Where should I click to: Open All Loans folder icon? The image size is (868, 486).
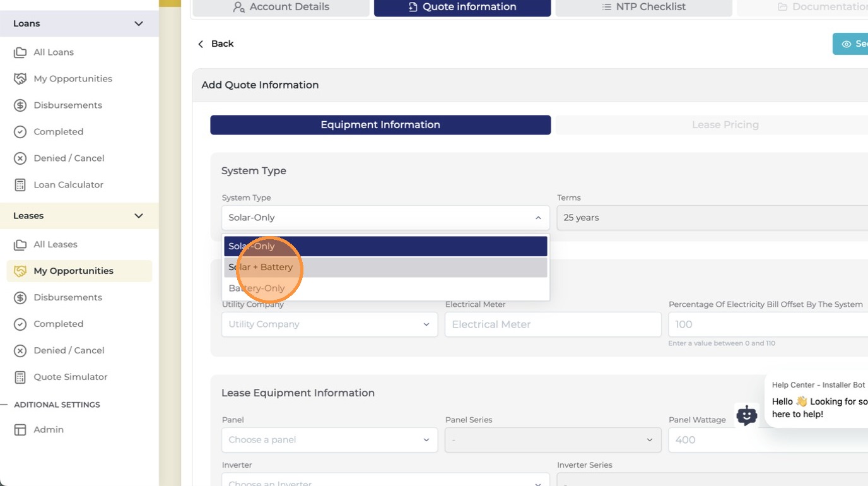(20, 52)
